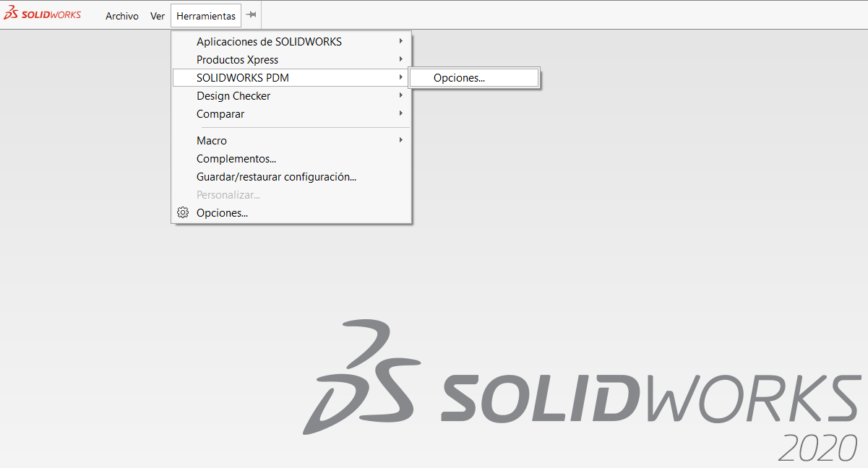Open Comparar submenu
The height and width of the screenshot is (468, 868).
click(291, 114)
